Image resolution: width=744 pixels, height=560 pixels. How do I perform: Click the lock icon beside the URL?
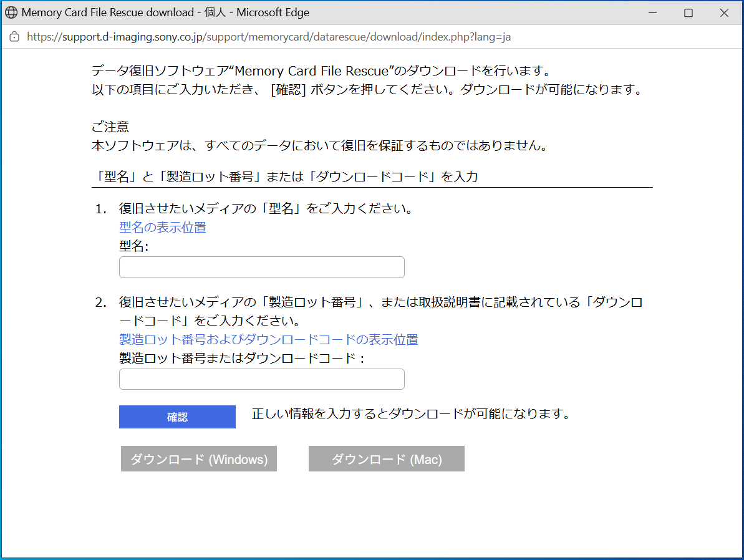[x=14, y=37]
